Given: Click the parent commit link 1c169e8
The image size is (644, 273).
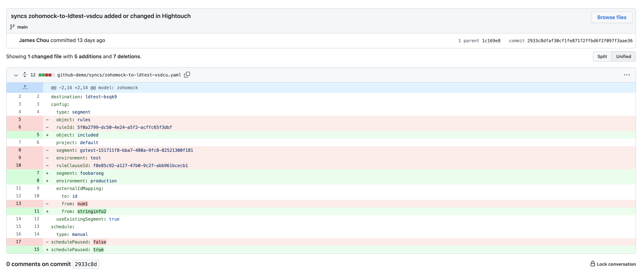Looking at the screenshot, I should (491, 41).
